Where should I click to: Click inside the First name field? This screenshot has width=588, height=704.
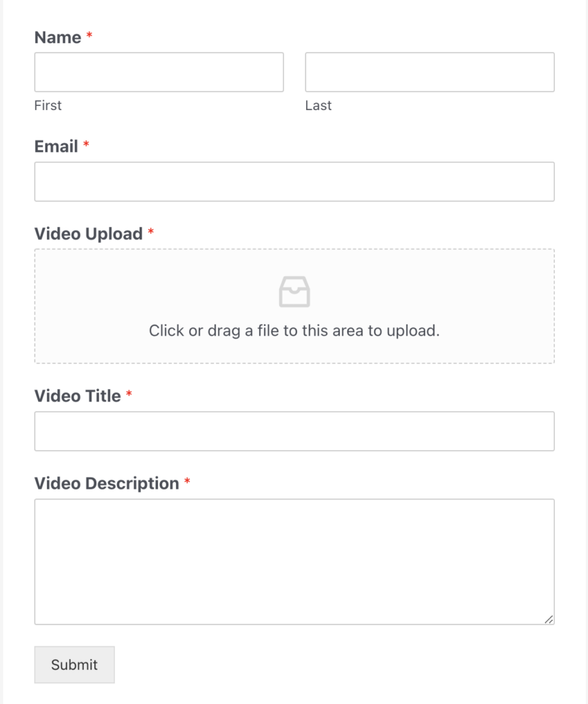click(x=158, y=71)
